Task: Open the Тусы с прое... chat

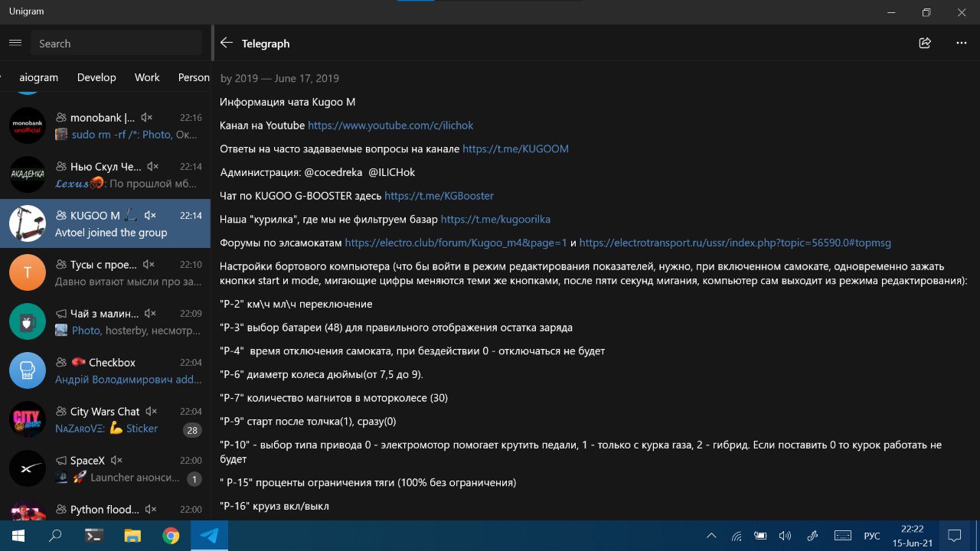Action: pos(106,272)
